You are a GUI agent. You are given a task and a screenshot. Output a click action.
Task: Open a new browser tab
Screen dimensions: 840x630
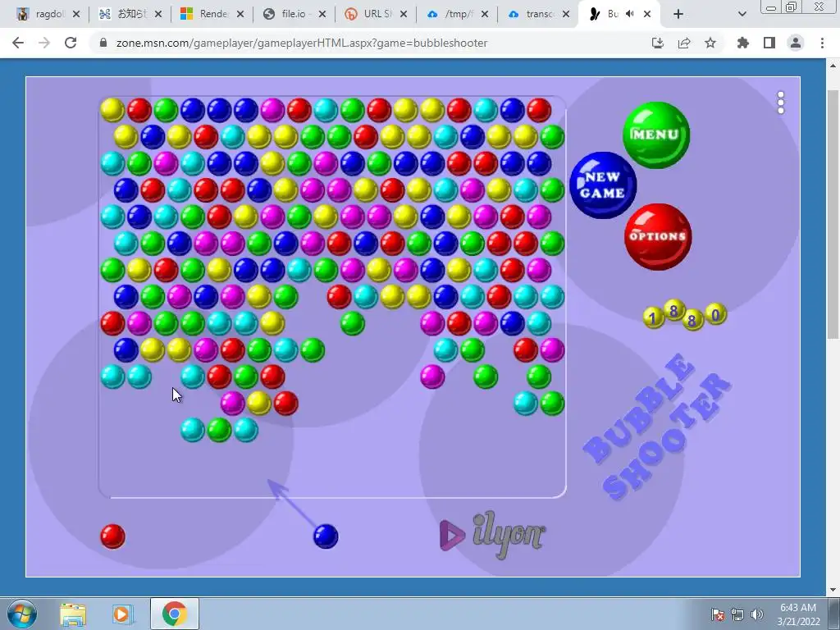(678, 14)
